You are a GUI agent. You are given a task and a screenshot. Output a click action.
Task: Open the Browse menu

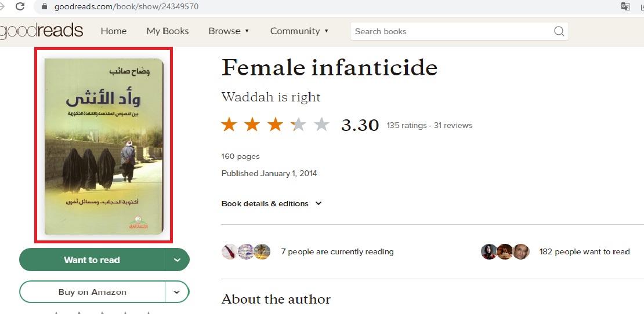pyautogui.click(x=229, y=31)
